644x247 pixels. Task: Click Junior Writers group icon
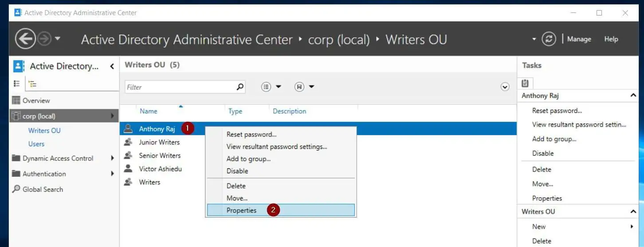point(128,142)
